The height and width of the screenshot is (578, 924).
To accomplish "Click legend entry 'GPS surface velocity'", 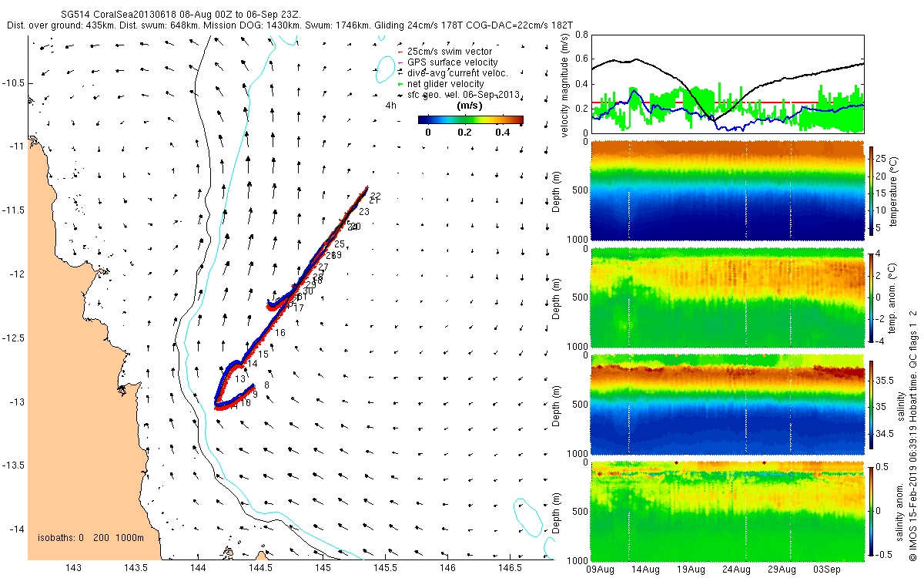I will coord(452,62).
